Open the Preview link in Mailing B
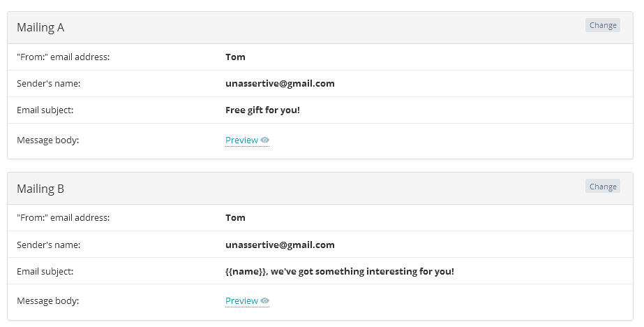Image resolution: width=644 pixels, height=327 pixels. [241, 301]
